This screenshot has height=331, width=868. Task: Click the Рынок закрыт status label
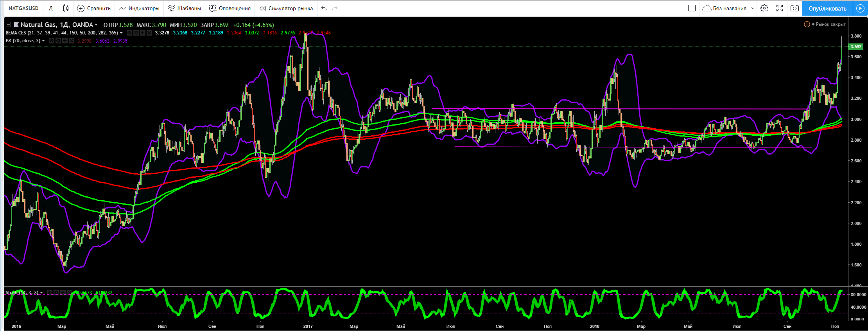(x=830, y=24)
